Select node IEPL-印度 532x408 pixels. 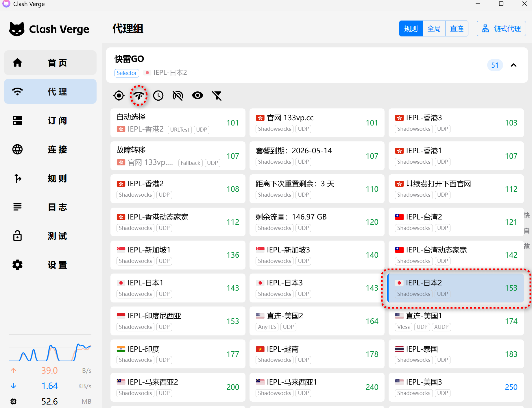178,354
